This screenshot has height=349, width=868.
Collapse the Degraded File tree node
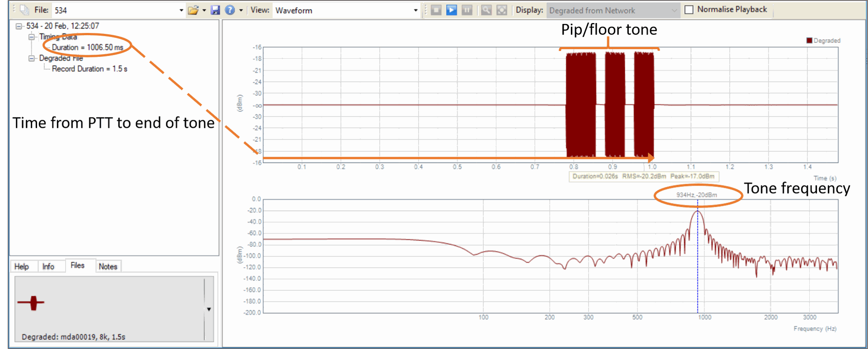tap(32, 58)
